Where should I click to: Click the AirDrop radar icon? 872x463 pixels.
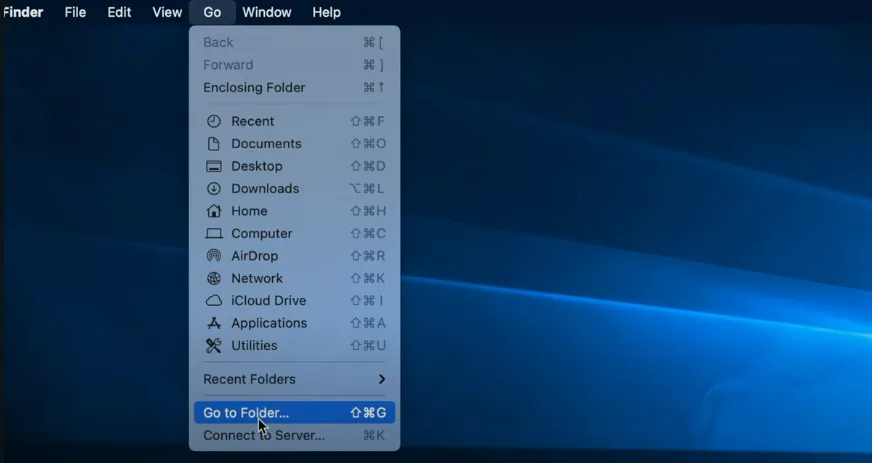214,256
